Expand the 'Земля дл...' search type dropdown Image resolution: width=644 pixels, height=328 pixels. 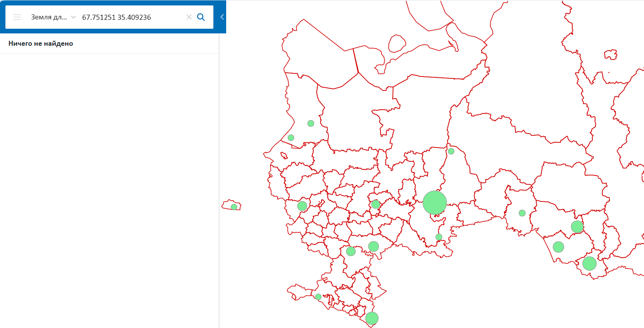53,17
